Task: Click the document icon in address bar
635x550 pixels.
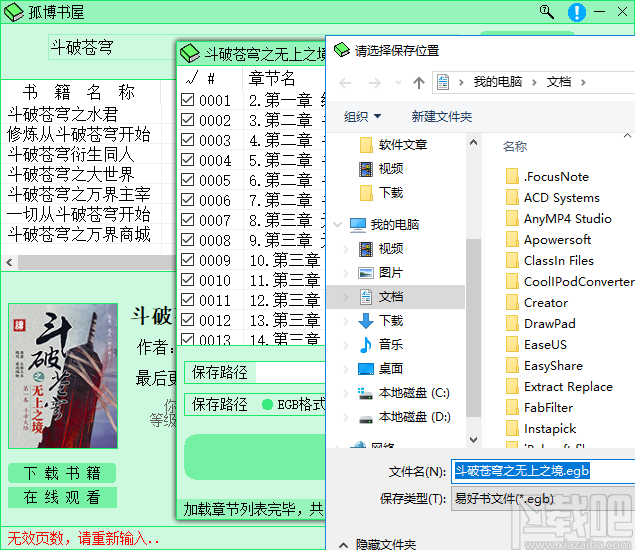Action: tap(443, 82)
